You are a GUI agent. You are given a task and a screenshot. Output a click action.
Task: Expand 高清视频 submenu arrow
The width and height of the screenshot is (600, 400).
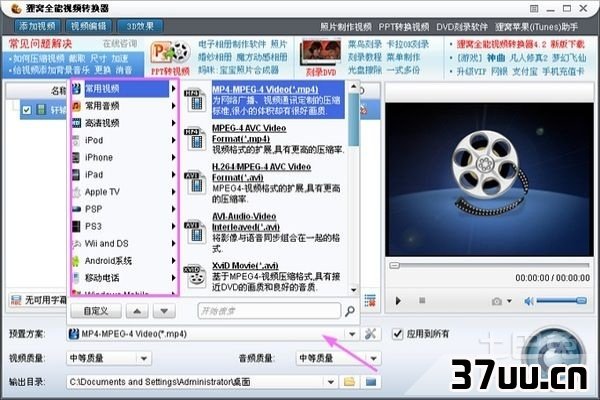173,123
